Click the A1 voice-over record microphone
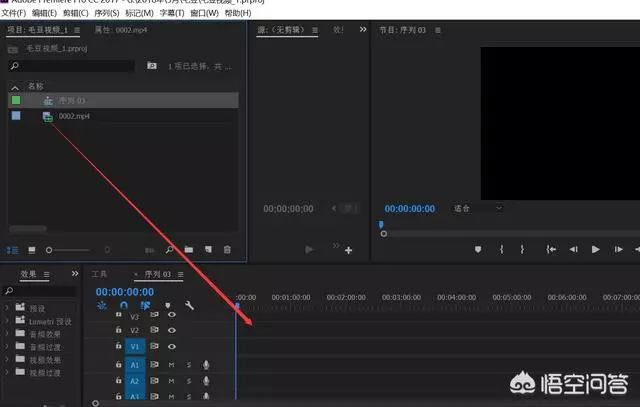The width and height of the screenshot is (640, 407). [x=206, y=365]
